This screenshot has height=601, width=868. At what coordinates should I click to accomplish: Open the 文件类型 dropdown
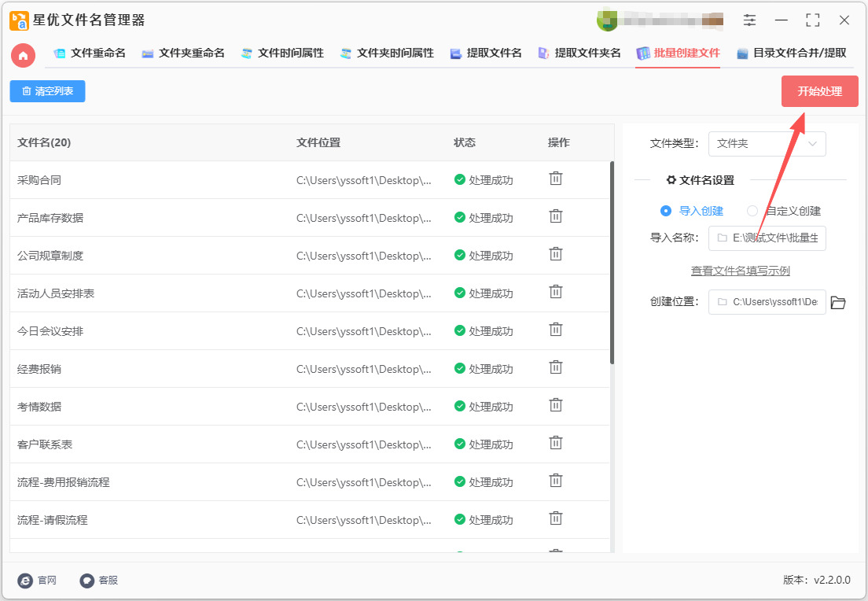coord(767,143)
